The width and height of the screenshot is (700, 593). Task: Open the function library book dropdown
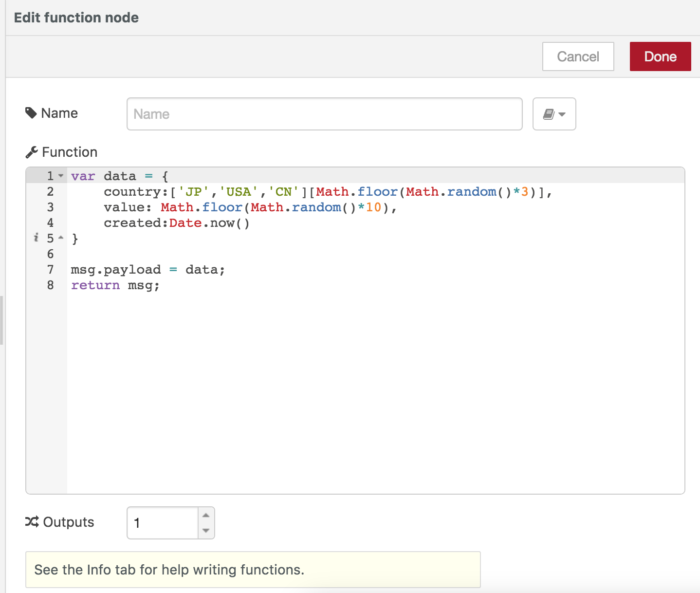coord(554,114)
